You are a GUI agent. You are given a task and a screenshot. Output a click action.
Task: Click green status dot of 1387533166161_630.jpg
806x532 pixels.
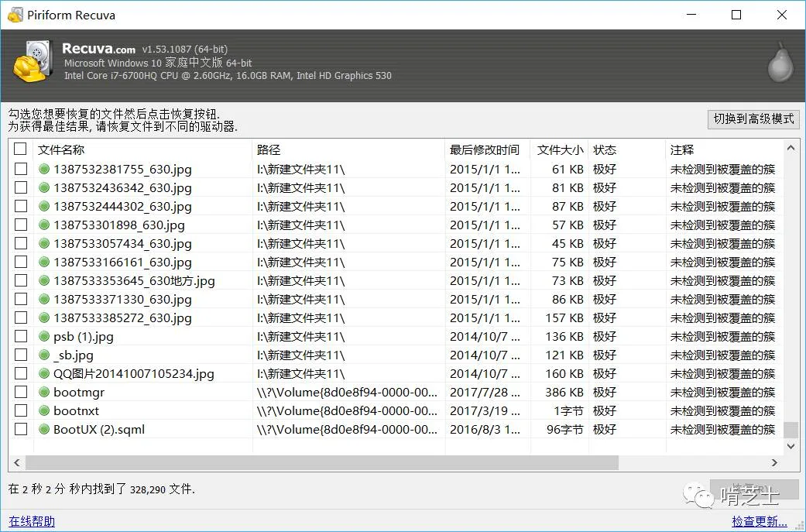44,262
